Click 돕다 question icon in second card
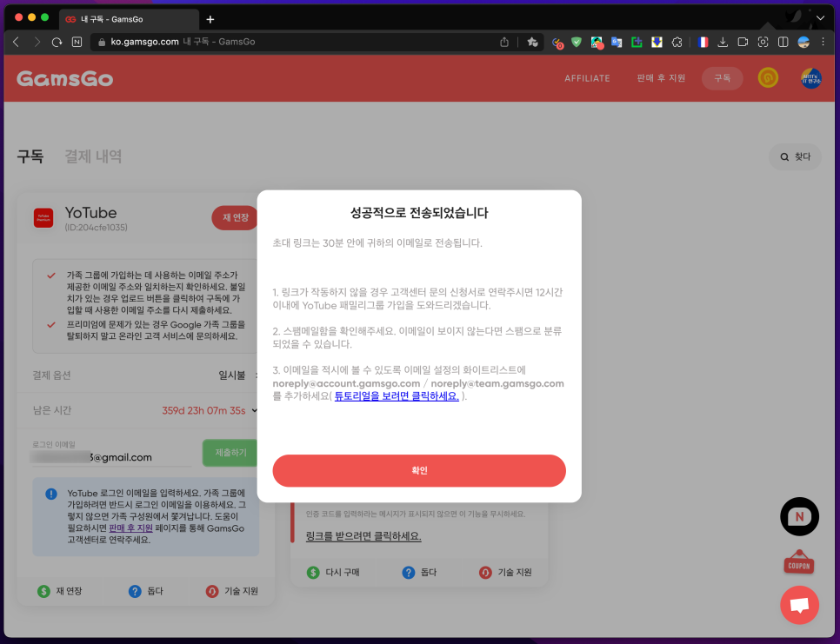The image size is (840, 644). [408, 572]
